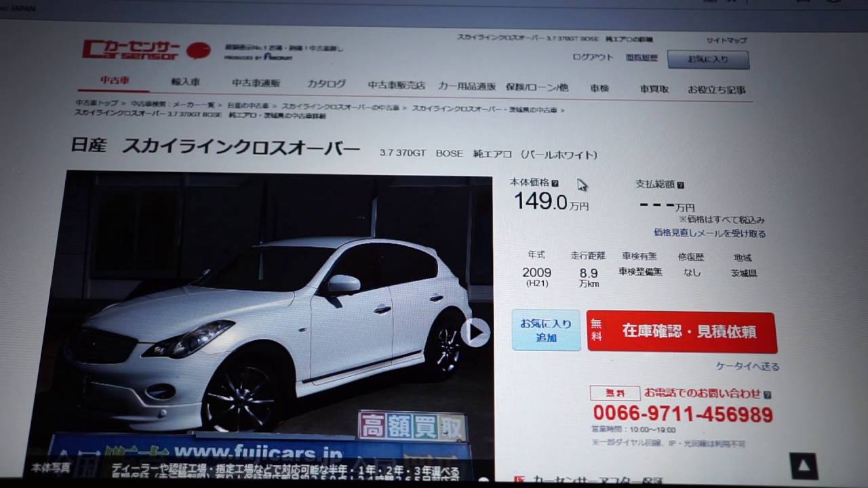This screenshot has width=868, height=488.
Task: Click the next-photo arrow on car image
Action: [x=475, y=332]
